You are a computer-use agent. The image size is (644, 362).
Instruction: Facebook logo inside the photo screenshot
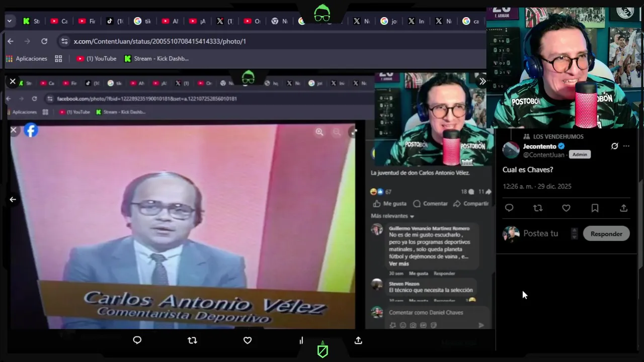31,130
